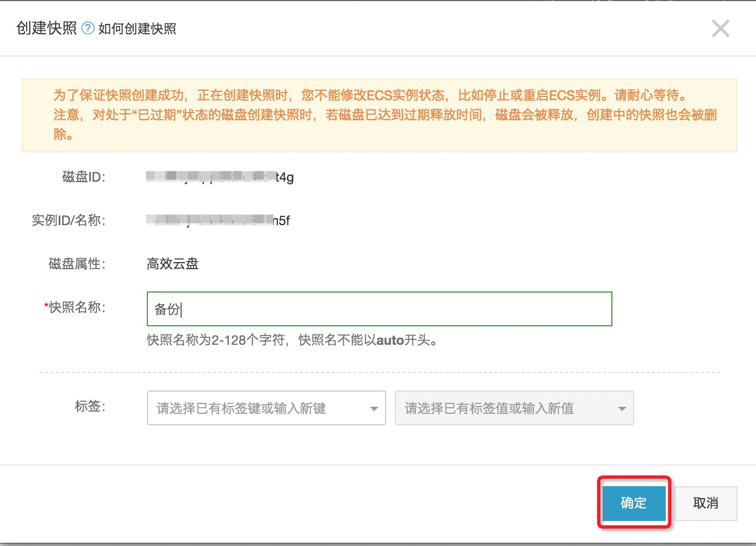
Task: Click the caret arrow of tag key dropdown
Action: 374,408
